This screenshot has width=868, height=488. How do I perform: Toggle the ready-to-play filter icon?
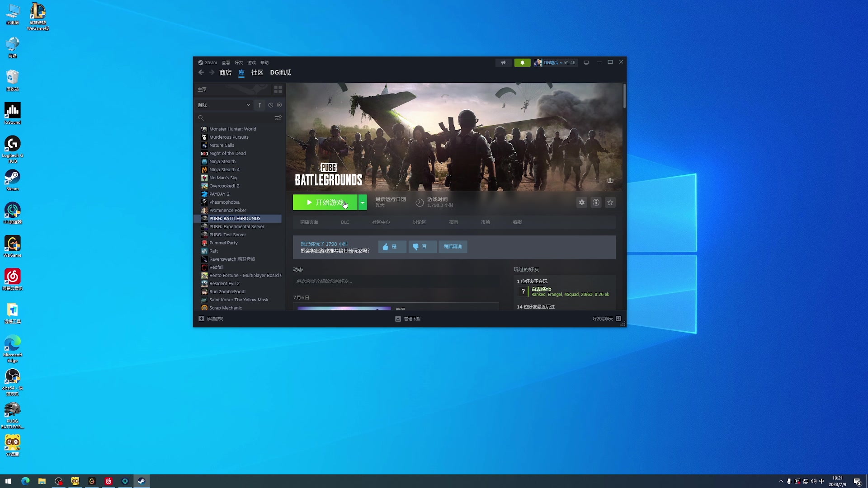pos(279,105)
